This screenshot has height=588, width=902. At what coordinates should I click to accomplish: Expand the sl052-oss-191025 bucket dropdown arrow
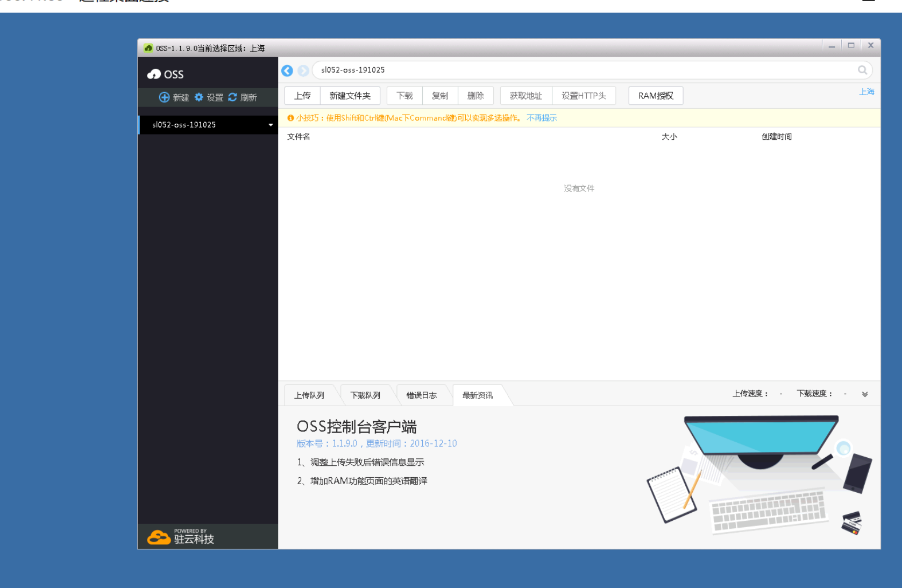271,125
